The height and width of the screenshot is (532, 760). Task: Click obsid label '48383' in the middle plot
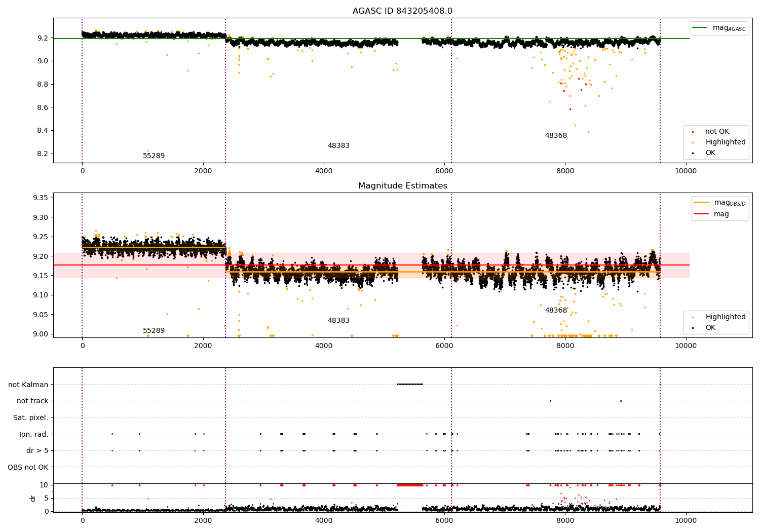[338, 321]
